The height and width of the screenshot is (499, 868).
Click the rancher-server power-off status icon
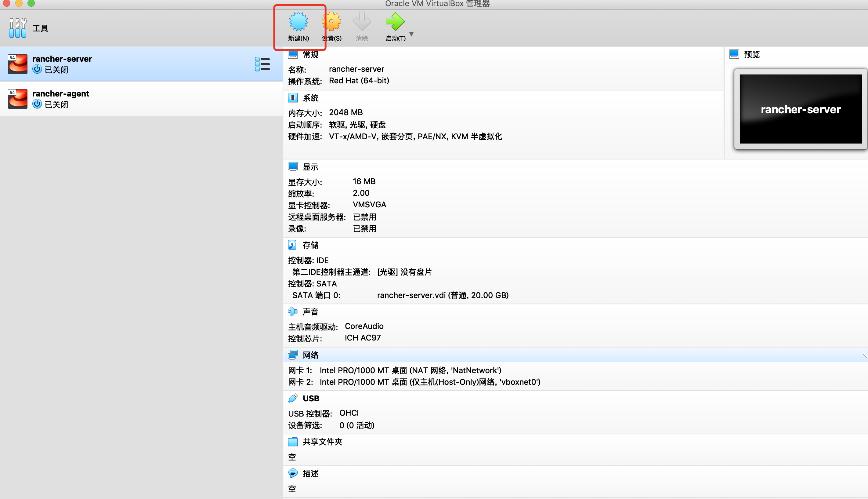pyautogui.click(x=37, y=69)
